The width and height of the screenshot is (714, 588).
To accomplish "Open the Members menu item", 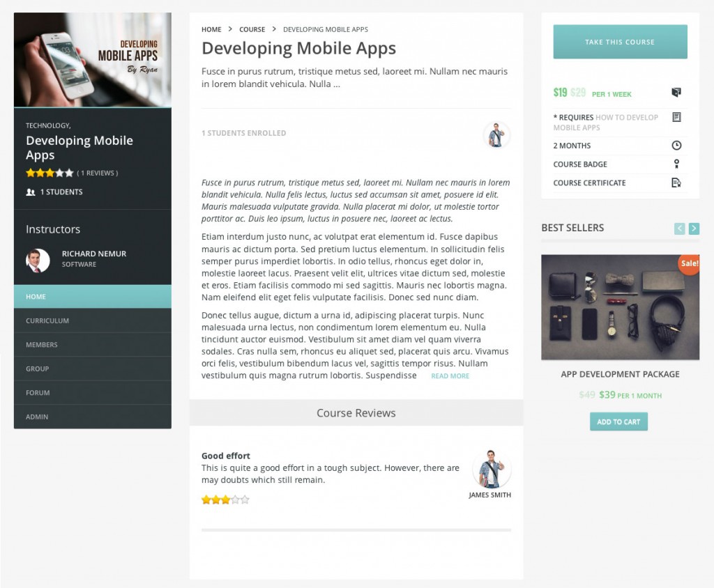I will [x=42, y=345].
